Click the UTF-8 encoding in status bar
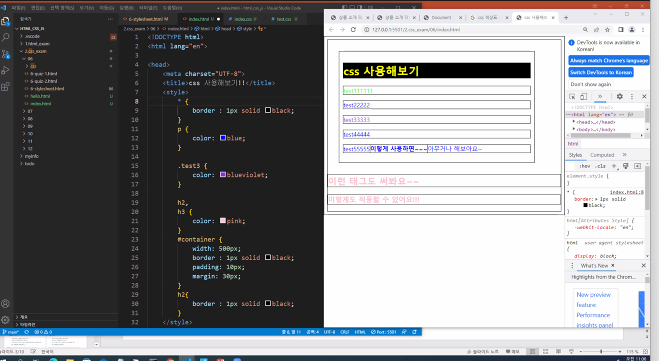 coord(329,332)
